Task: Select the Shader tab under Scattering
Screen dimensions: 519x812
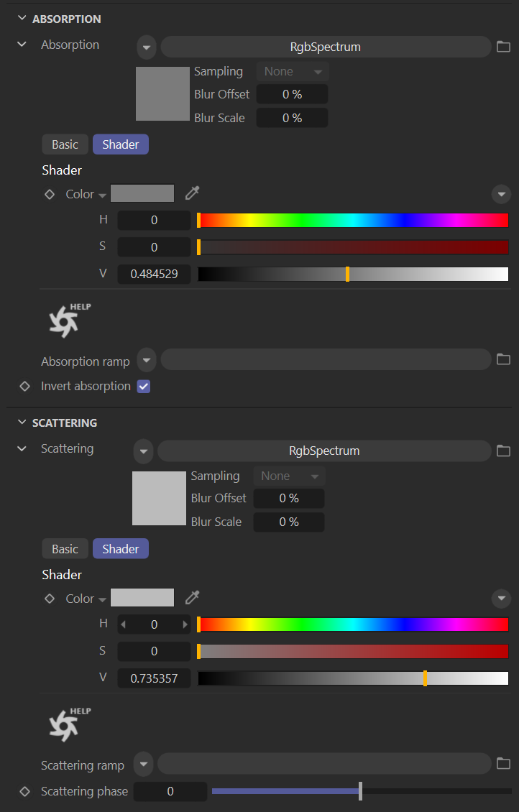Action: coord(120,549)
